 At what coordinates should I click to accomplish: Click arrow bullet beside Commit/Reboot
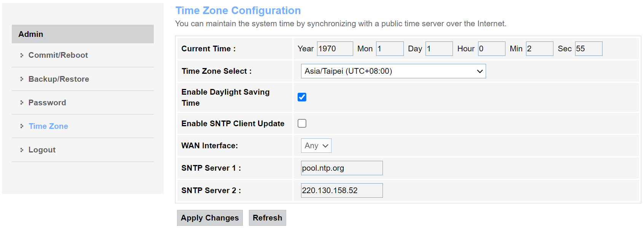[22, 55]
